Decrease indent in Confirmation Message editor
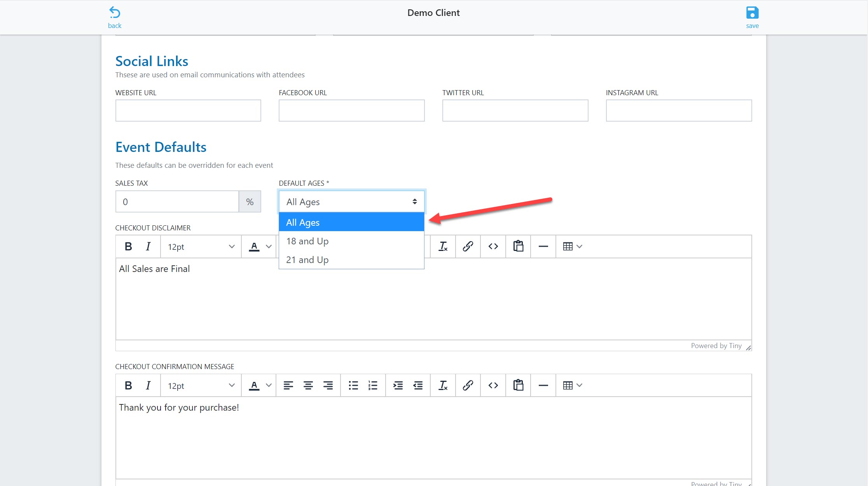Viewport: 868px width, 486px height. tap(418, 385)
